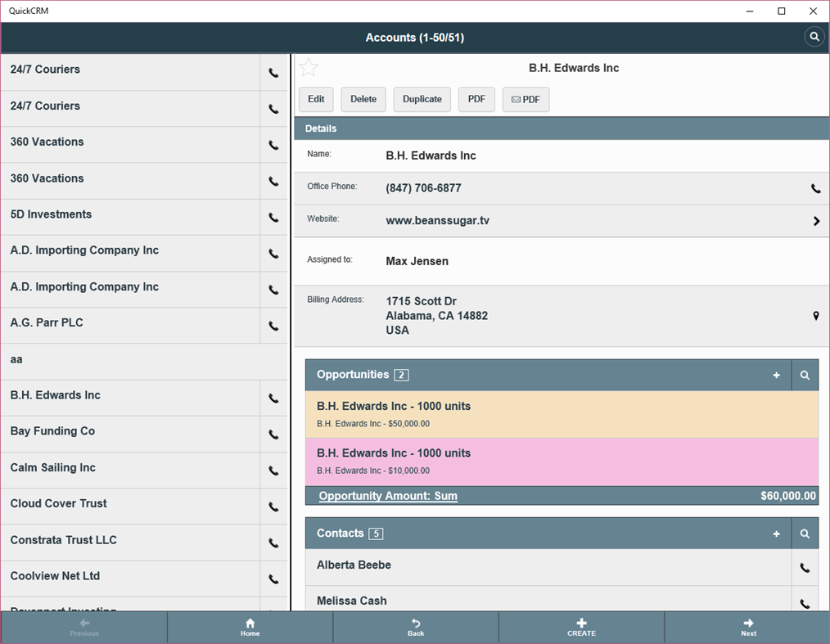Call 24/7 Couriers using its phone icon
This screenshot has height=644, width=830.
click(x=273, y=72)
